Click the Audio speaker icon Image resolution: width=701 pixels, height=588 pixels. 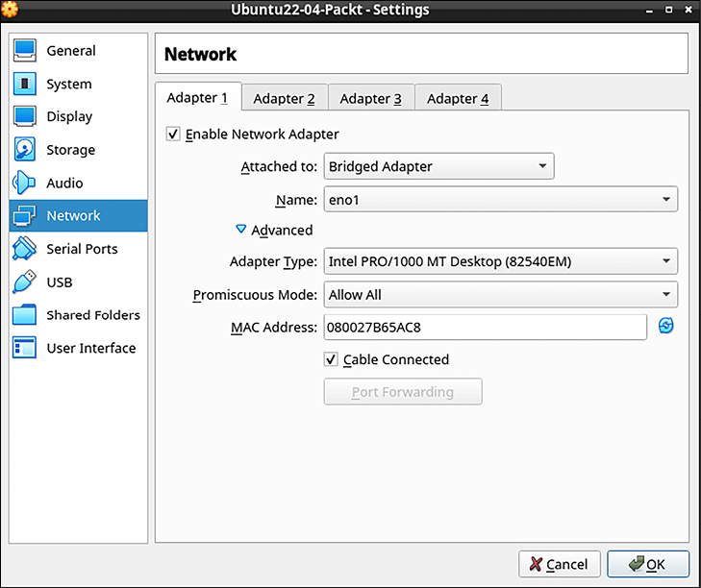click(x=24, y=183)
